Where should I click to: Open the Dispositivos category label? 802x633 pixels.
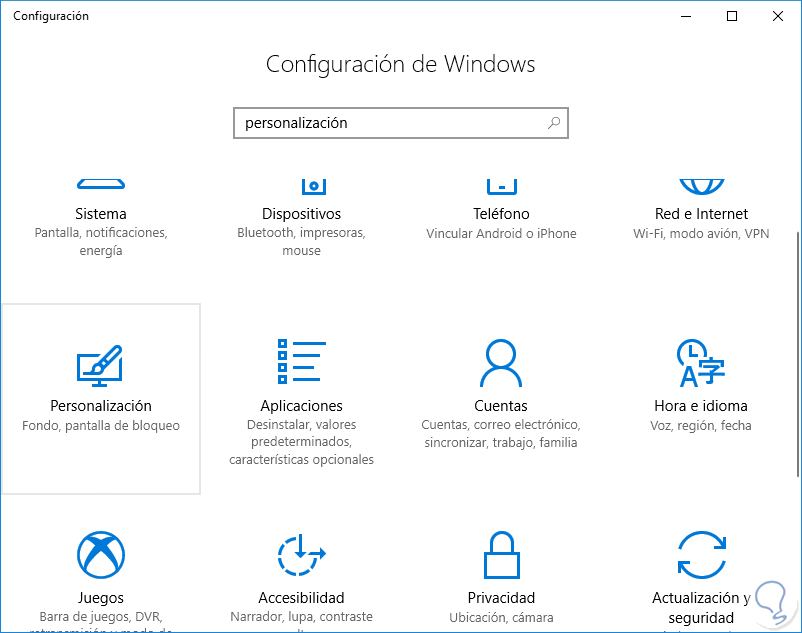[x=301, y=214]
